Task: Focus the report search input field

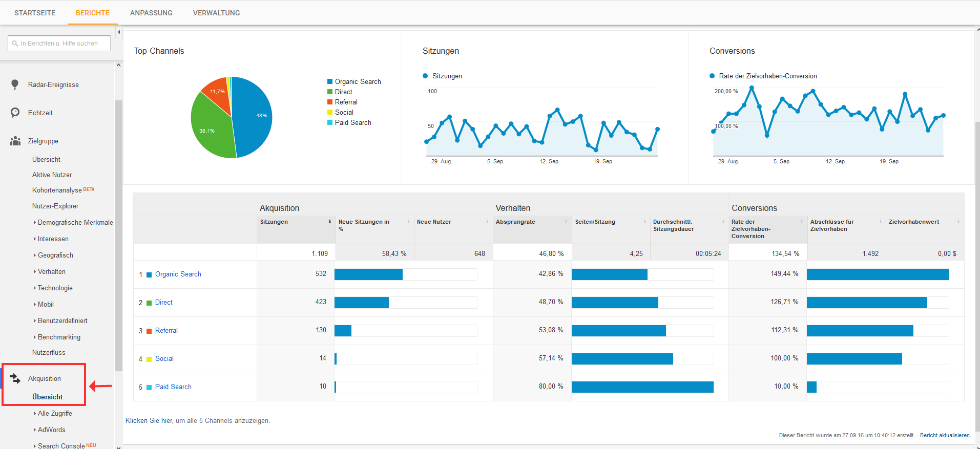Action: point(59,44)
